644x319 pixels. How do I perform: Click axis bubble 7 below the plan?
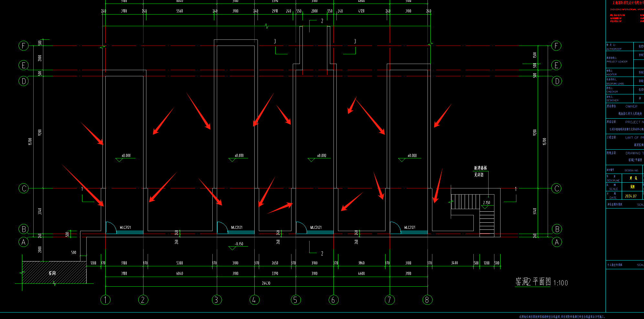coord(390,300)
